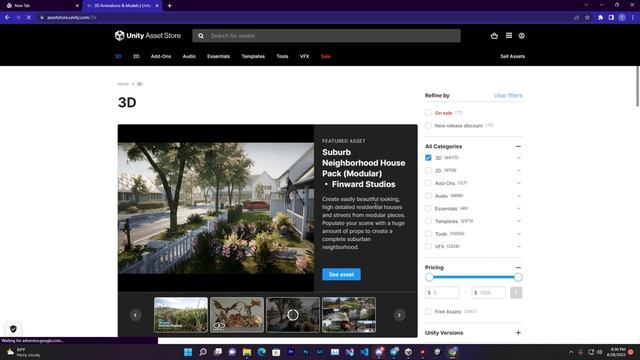Viewport: 640px width, 360px height.
Task: Expand the Templates category chevron
Action: pyautogui.click(x=519, y=221)
